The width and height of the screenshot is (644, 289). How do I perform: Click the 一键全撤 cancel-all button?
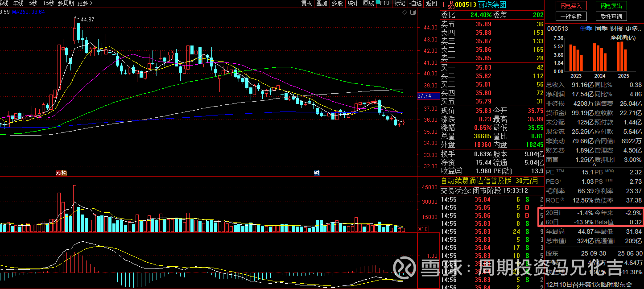571,17
